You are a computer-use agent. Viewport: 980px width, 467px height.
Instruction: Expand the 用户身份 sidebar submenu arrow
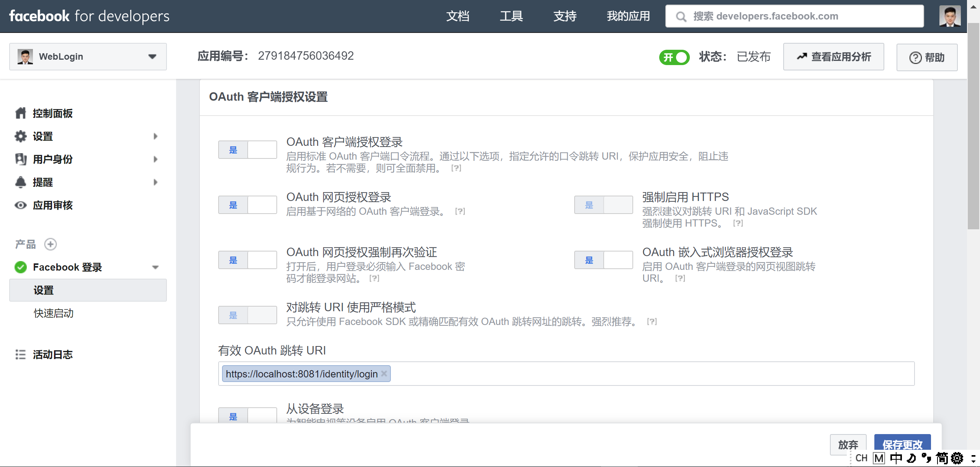155,159
